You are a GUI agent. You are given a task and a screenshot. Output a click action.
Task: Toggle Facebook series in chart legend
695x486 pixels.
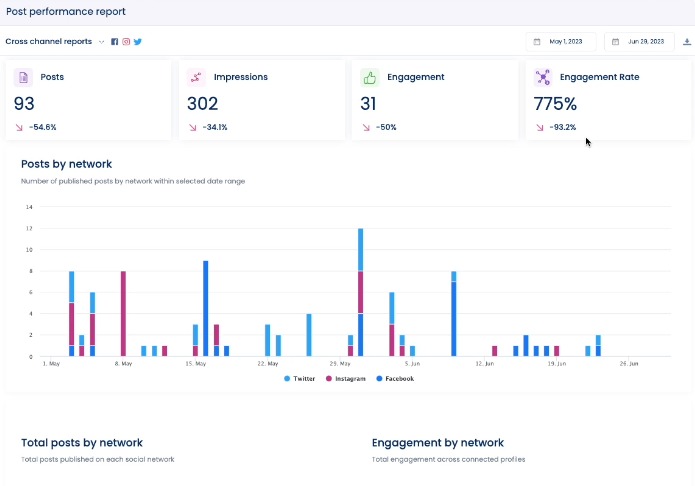[x=394, y=379]
